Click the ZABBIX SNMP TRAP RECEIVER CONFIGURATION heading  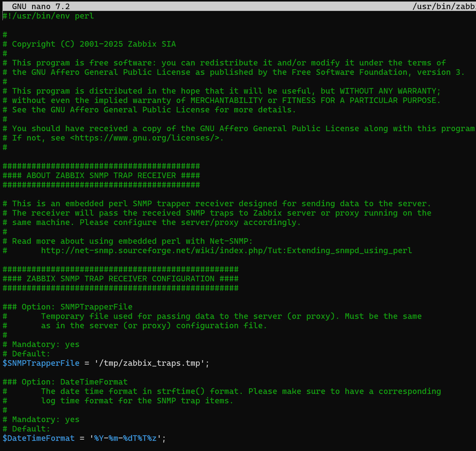[120, 279]
